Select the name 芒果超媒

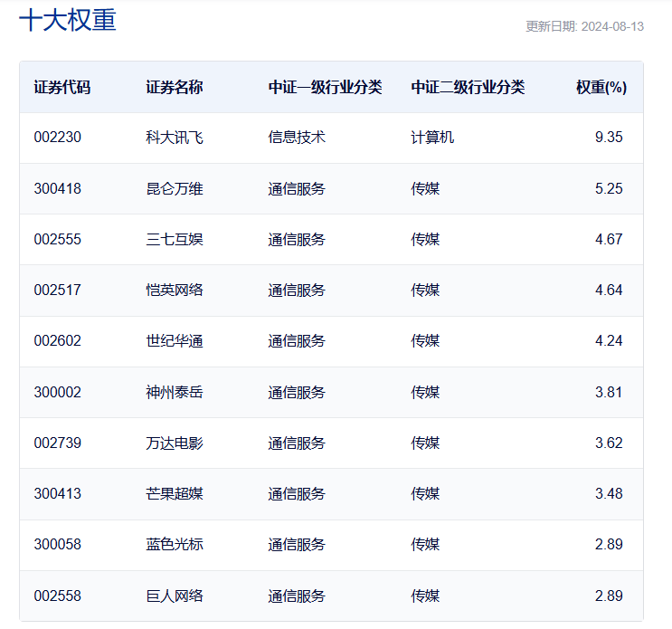(x=175, y=493)
